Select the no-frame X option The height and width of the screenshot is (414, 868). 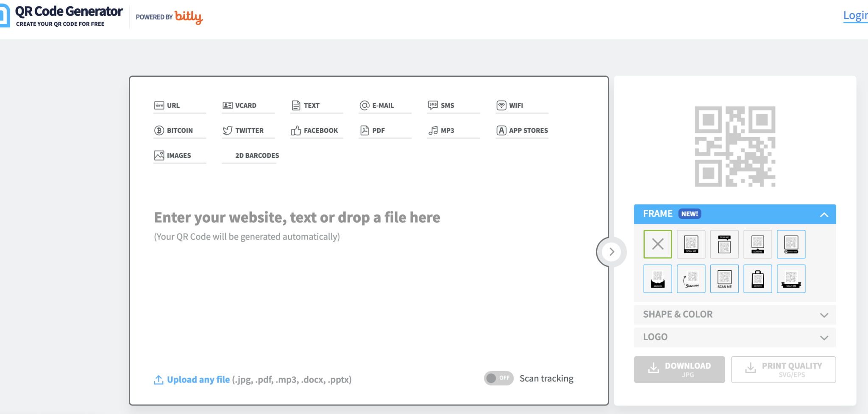657,244
